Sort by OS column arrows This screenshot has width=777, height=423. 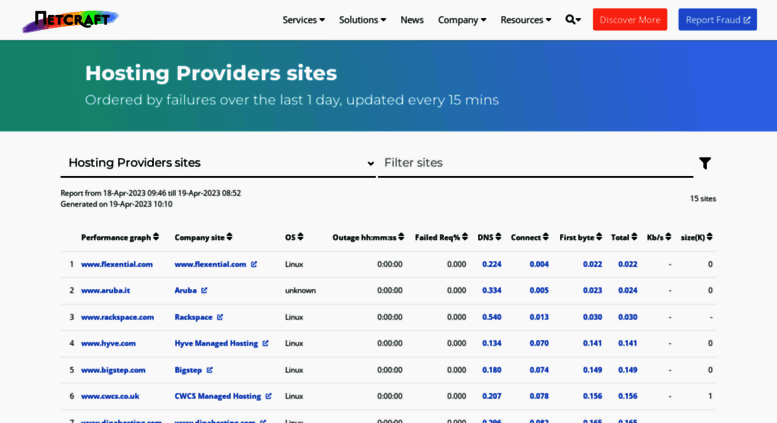(300, 237)
